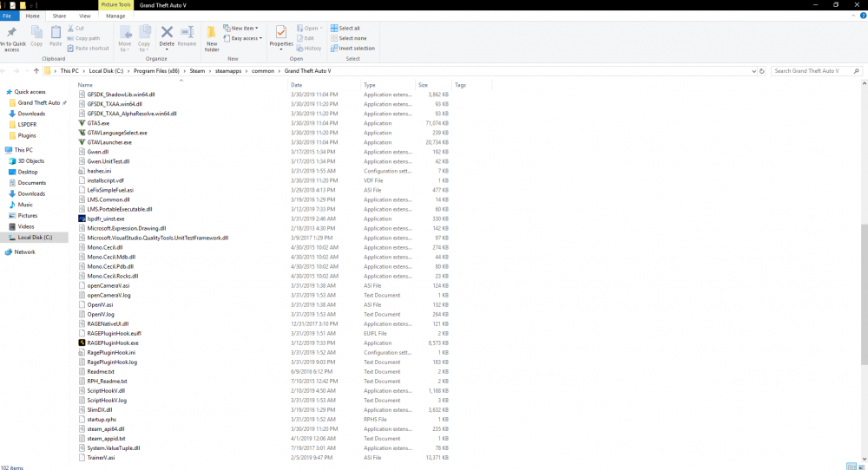Create a New folder from the ribbon
The image size is (868, 470).
pos(212,39)
